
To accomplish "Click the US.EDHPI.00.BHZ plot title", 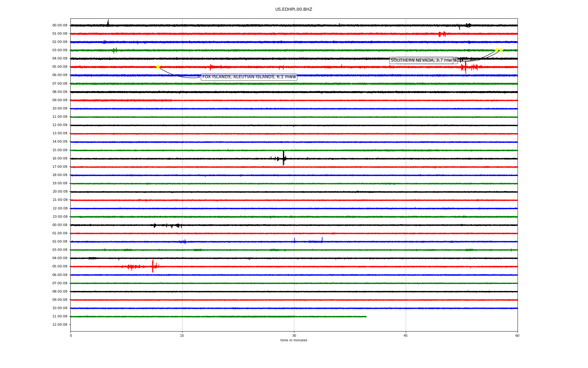I will click(x=294, y=10).
